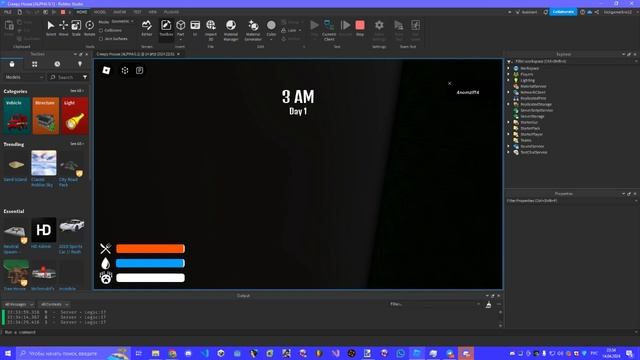Viewport: 640px width, 360px height.
Task: Select ServerStorage in Explorer
Action: point(532,116)
